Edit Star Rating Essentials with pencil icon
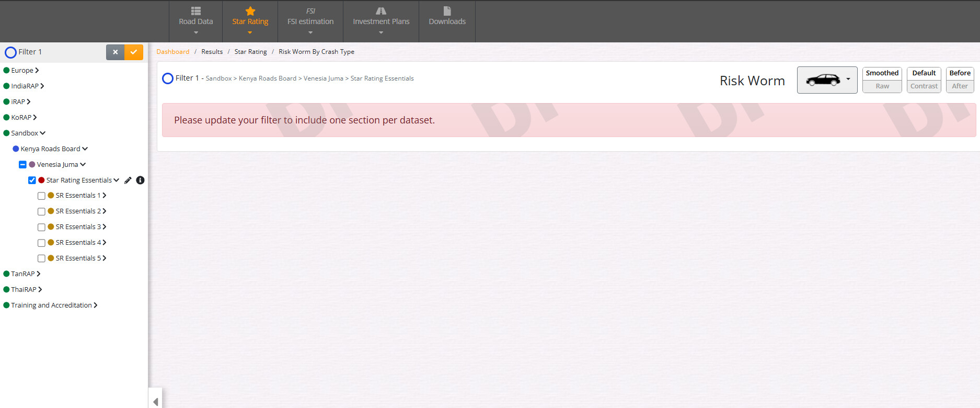The height and width of the screenshot is (408, 980). pos(128,180)
